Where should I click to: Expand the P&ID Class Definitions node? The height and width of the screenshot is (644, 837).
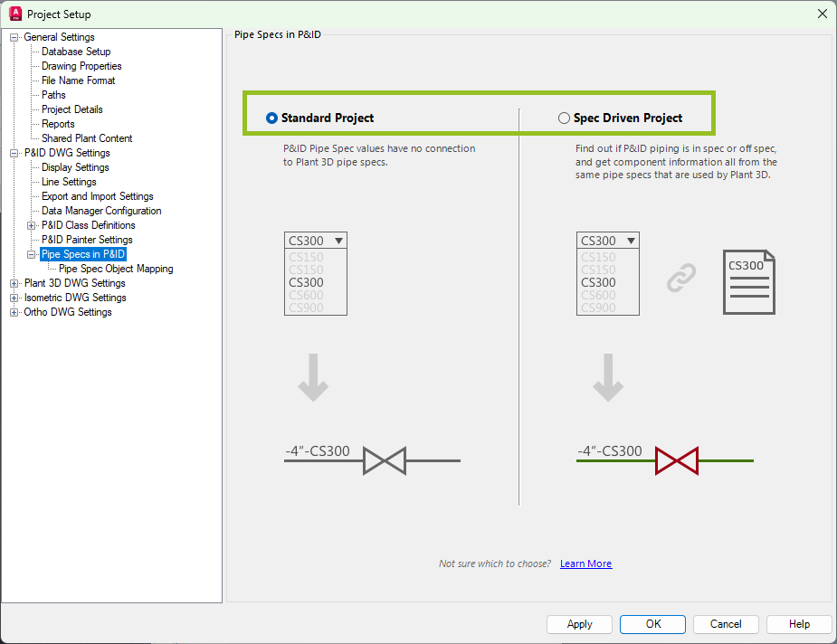[x=32, y=225]
